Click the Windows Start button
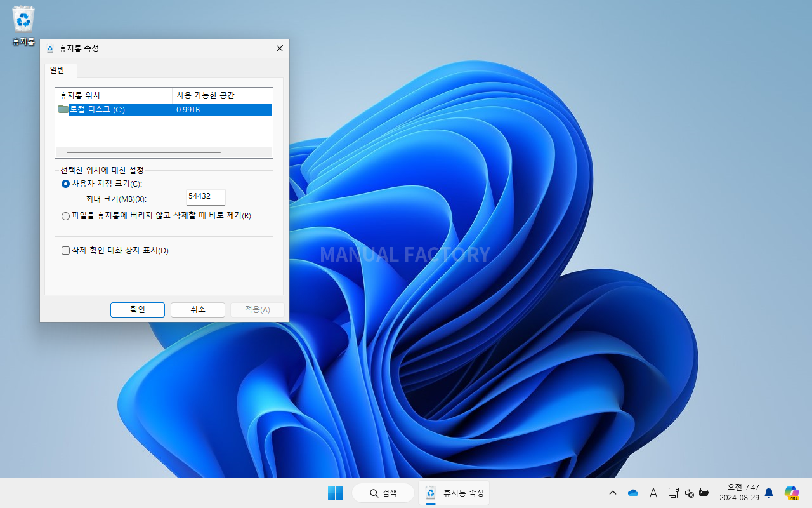812x508 pixels. (x=335, y=493)
